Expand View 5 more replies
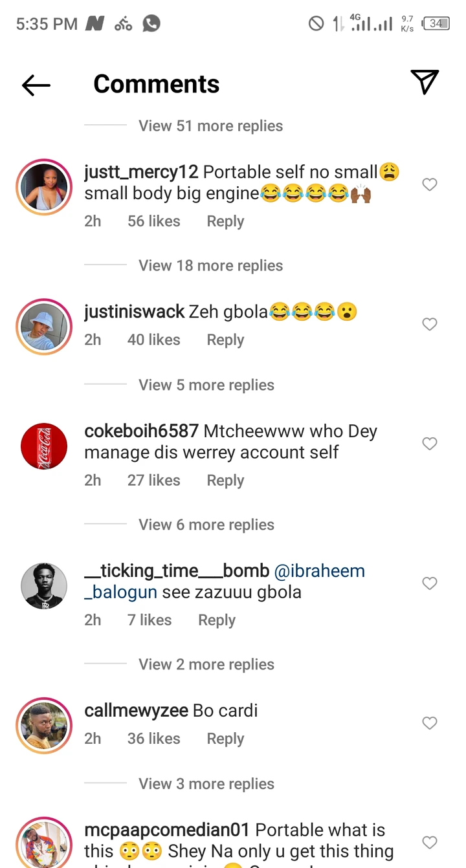The height and width of the screenshot is (868, 466). pos(206,385)
